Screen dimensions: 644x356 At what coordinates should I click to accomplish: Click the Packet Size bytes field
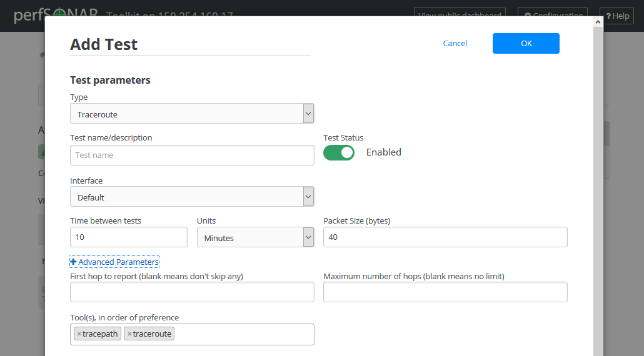coord(445,237)
